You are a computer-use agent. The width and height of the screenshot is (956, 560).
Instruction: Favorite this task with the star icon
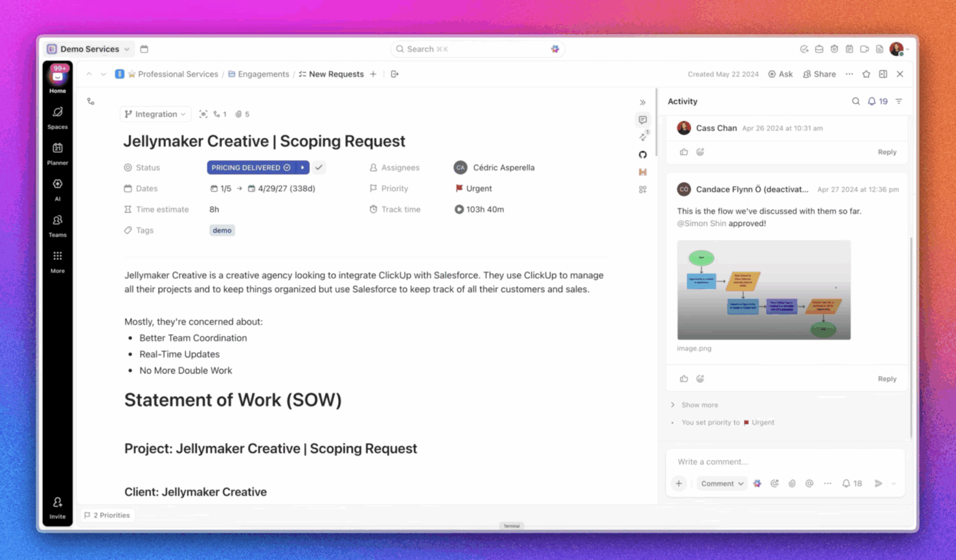(x=866, y=74)
